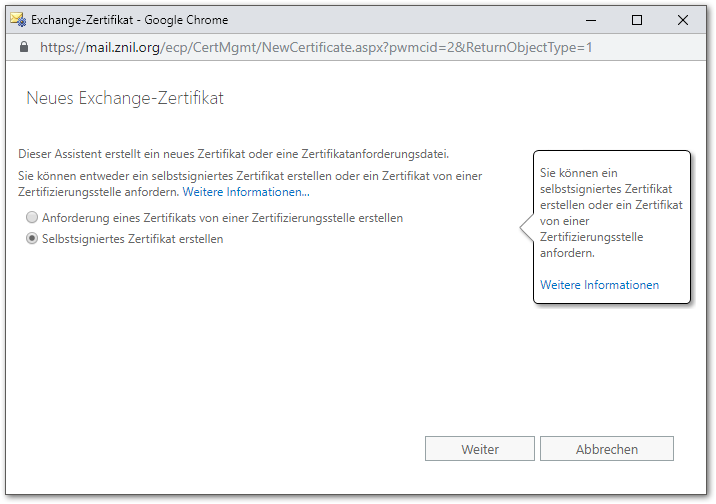Select the Zertifizierungsstelle request radio button
The height and width of the screenshot is (504, 716).
(33, 218)
